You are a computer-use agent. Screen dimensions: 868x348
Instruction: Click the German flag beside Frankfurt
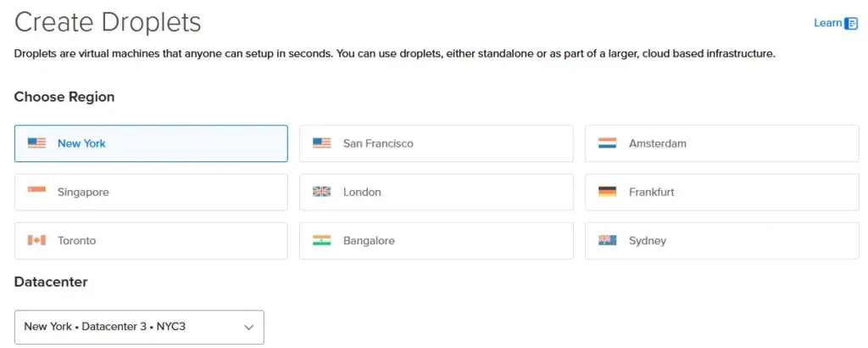pos(607,192)
